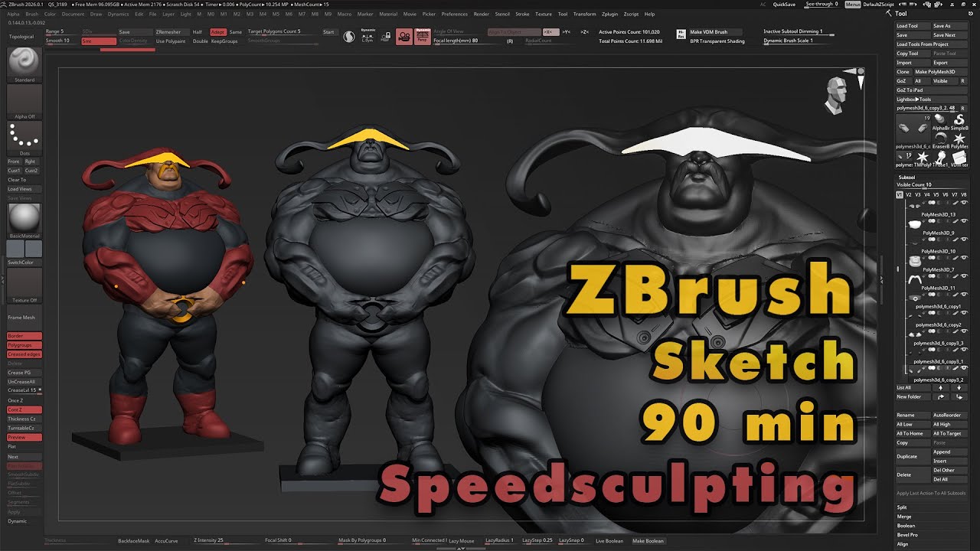
Task: Toggle the Creased edges option
Action: 24,354
